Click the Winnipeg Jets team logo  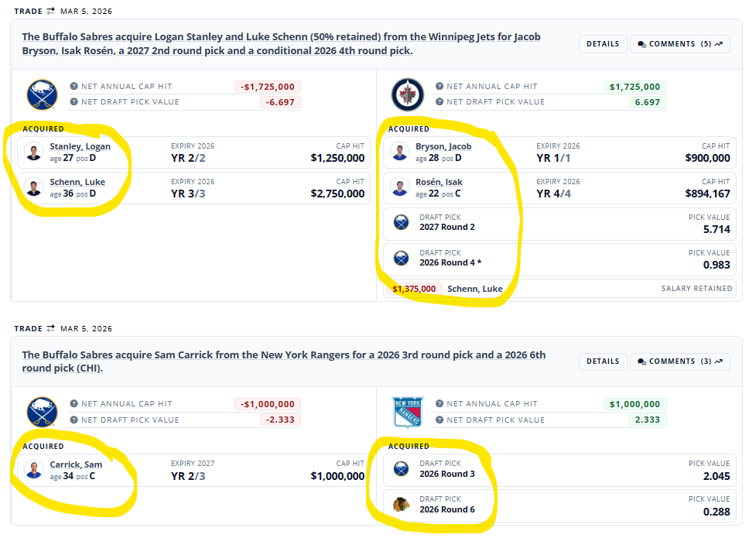click(x=408, y=94)
